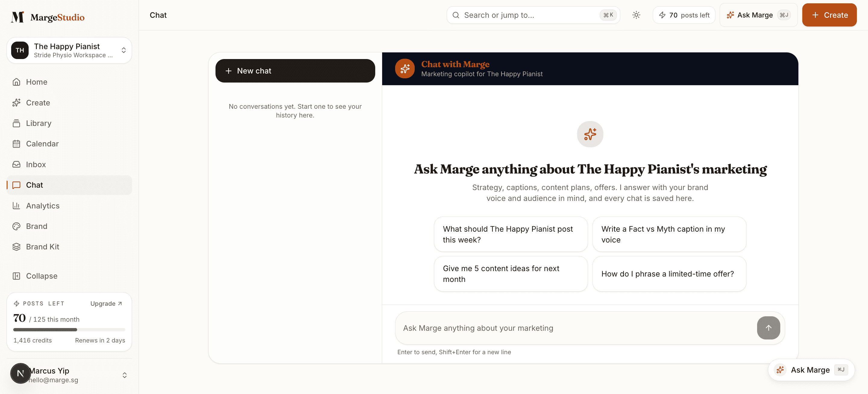Choose 'What should The Happy Pianist post this week?'
Image resolution: width=868 pixels, height=394 pixels.
click(x=511, y=234)
